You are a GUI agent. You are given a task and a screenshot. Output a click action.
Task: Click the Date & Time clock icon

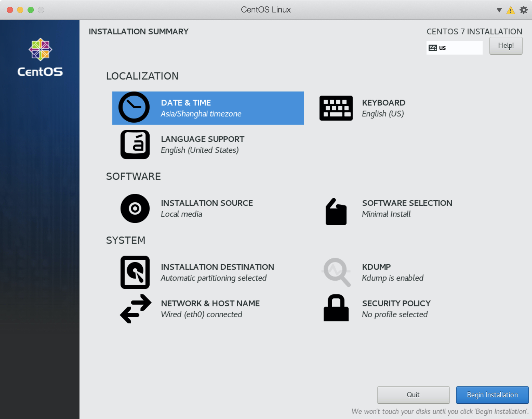point(134,107)
